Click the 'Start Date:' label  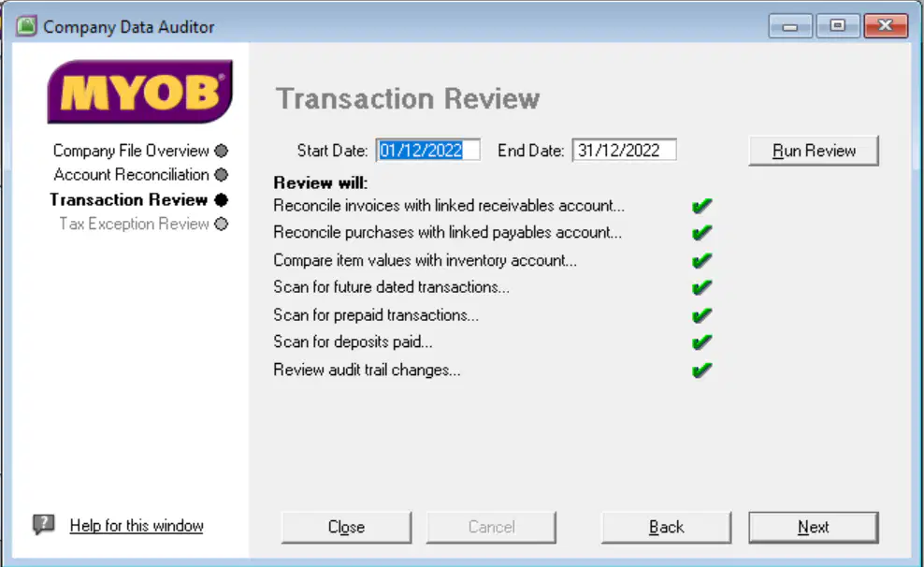click(332, 151)
